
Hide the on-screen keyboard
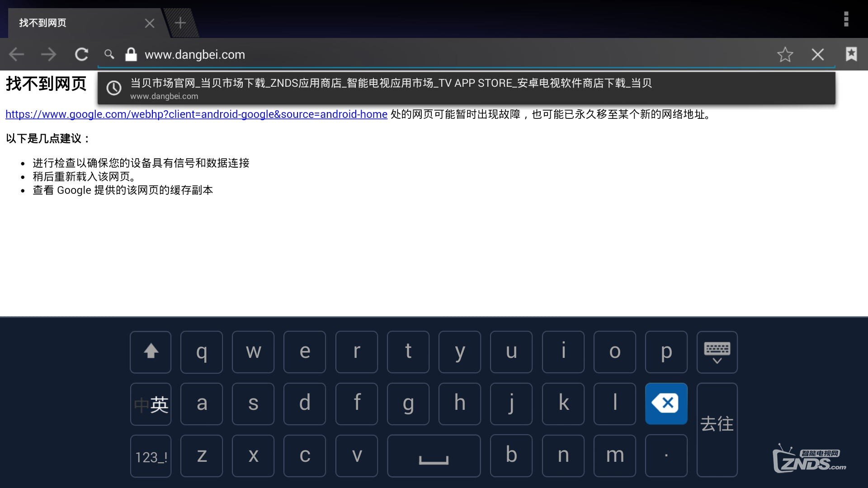click(x=717, y=352)
